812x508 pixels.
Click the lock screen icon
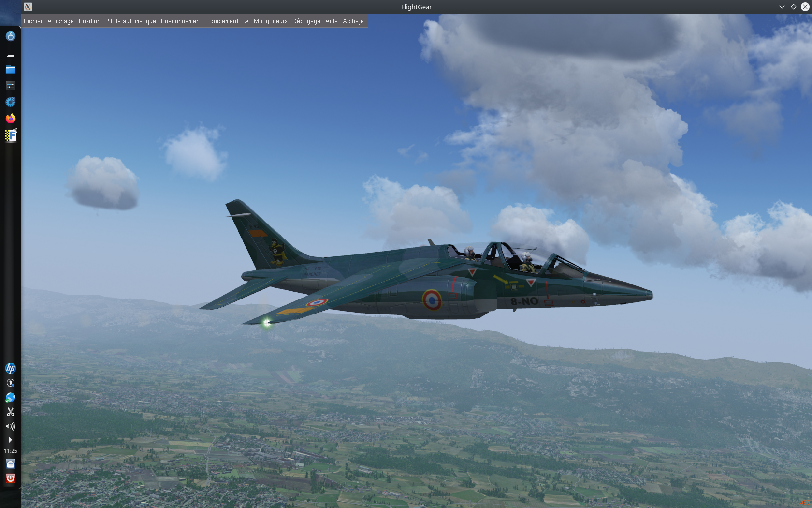pos(11,464)
